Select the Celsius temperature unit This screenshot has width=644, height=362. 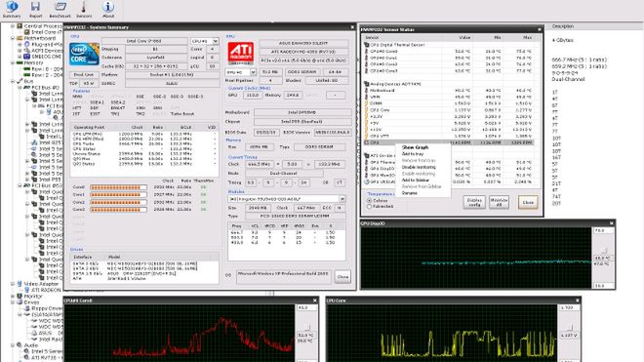click(x=369, y=201)
